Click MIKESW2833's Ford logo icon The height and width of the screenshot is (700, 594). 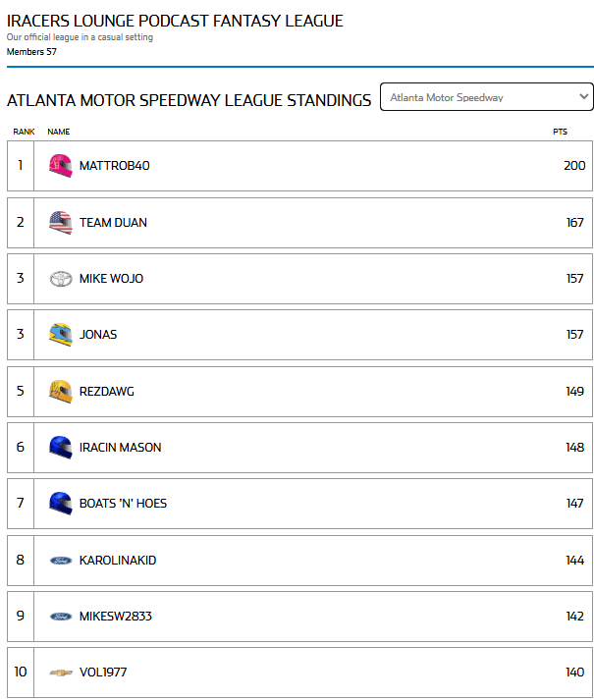click(61, 617)
